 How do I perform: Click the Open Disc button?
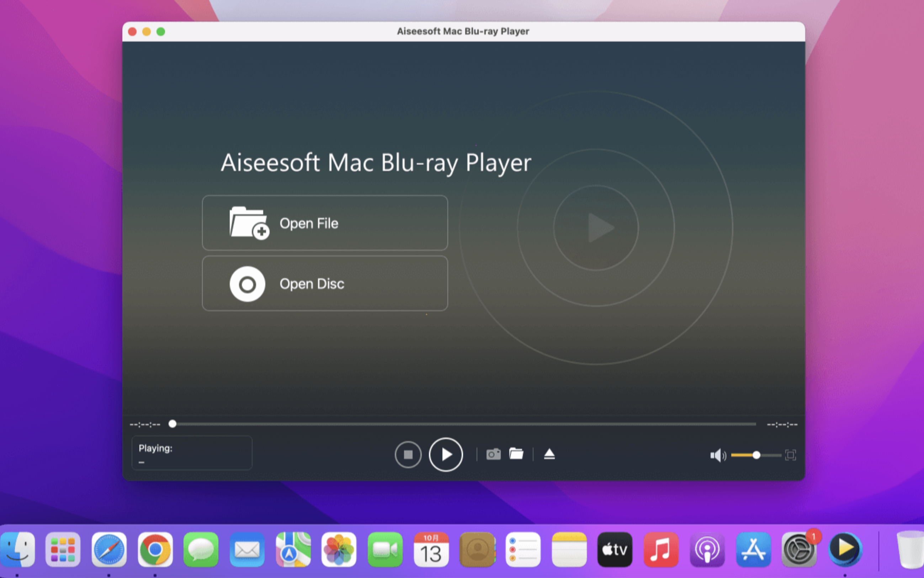325,283
